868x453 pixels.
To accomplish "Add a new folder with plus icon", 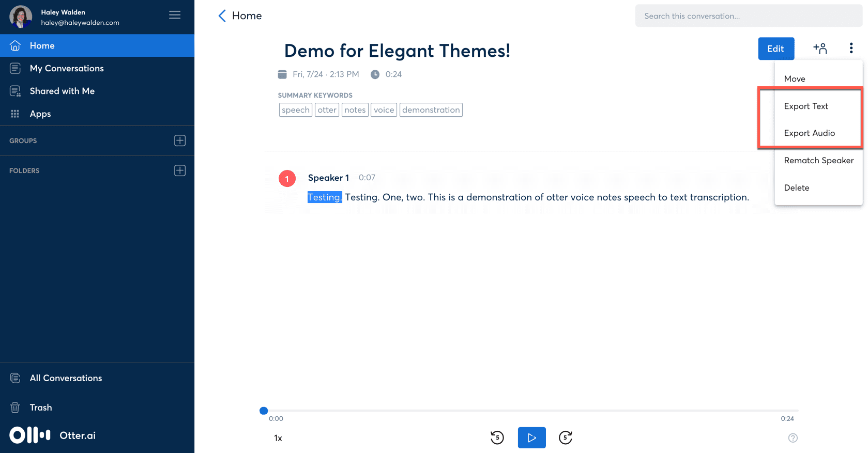I will [x=180, y=170].
